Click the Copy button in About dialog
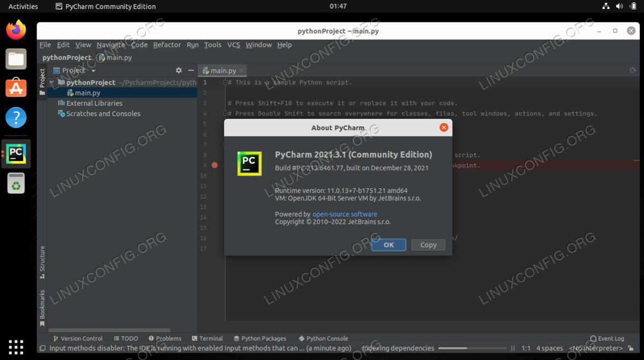Image resolution: width=644 pixels, height=360 pixels. tap(428, 245)
